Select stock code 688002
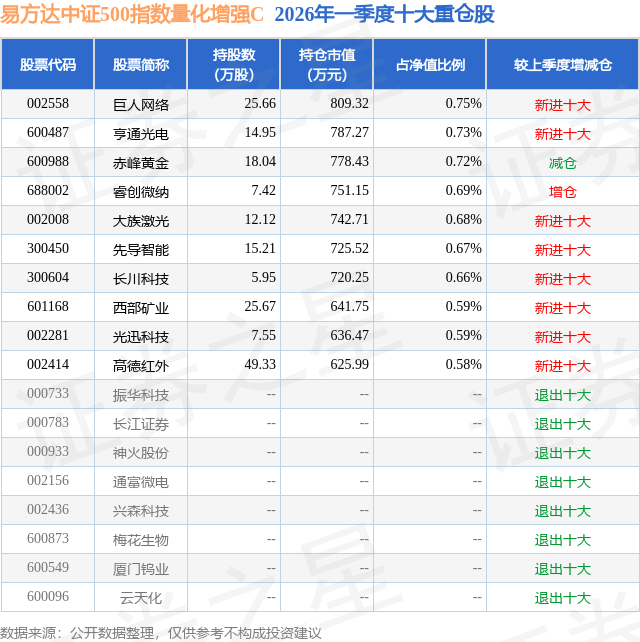This screenshot has width=640, height=642. [48, 190]
